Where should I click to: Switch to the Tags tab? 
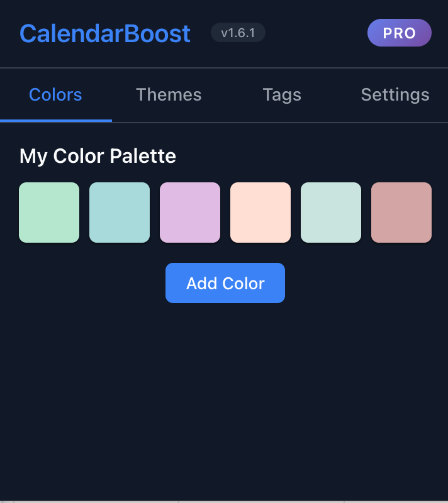point(281,94)
